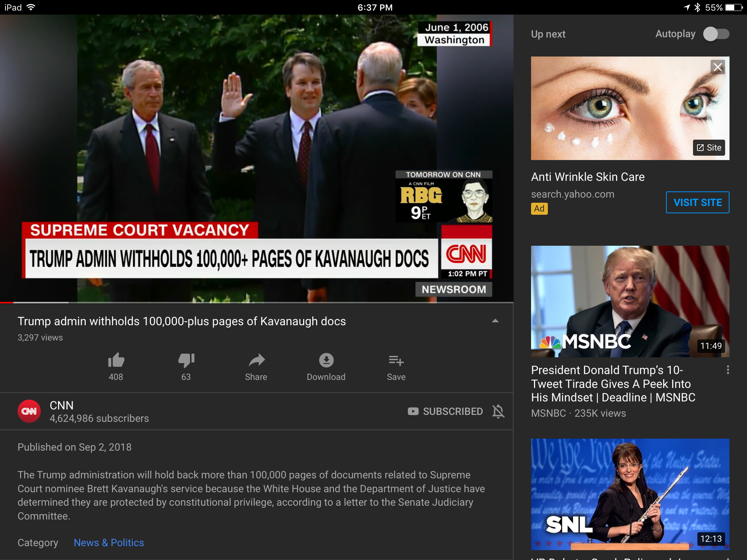The width and height of the screenshot is (747, 560).
Task: Select the Trump administration description paragraph
Action: (251, 495)
